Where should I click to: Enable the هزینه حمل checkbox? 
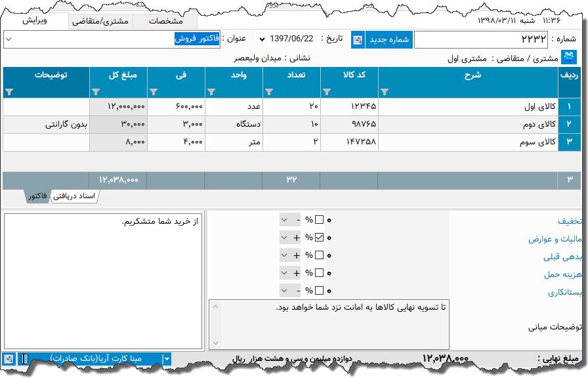tap(320, 272)
